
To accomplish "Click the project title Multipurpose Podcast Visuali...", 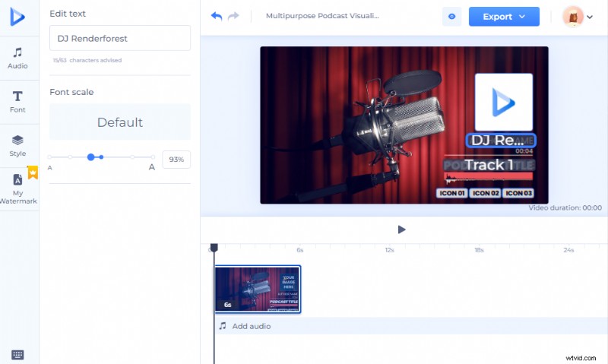I will 322,16.
